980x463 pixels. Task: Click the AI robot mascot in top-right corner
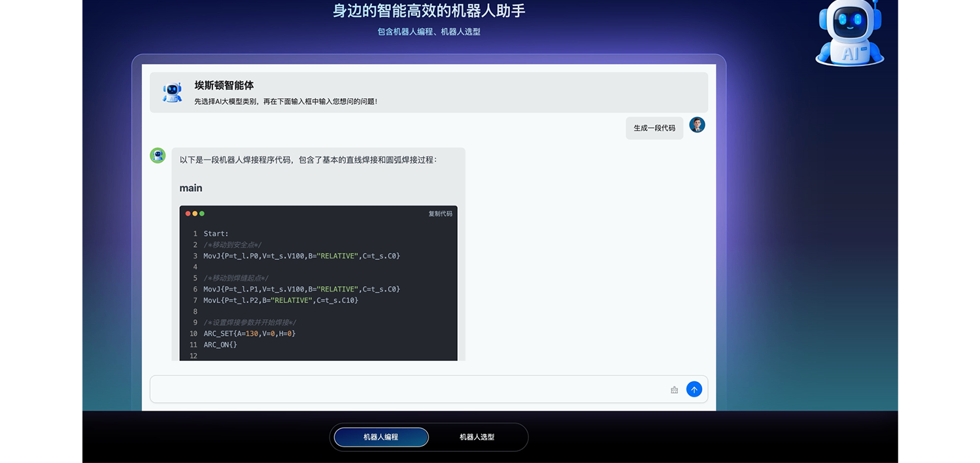(x=849, y=33)
